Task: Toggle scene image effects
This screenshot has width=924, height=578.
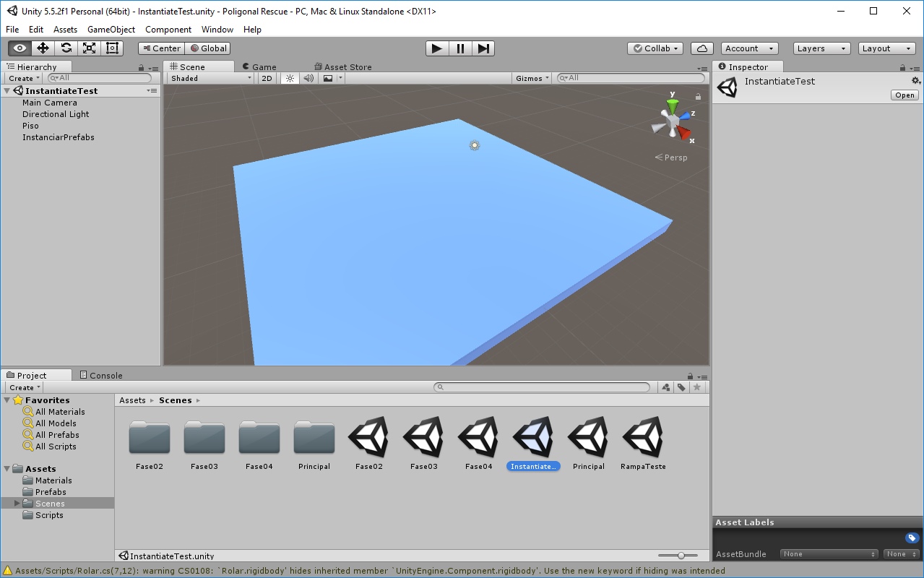Action: pos(328,78)
